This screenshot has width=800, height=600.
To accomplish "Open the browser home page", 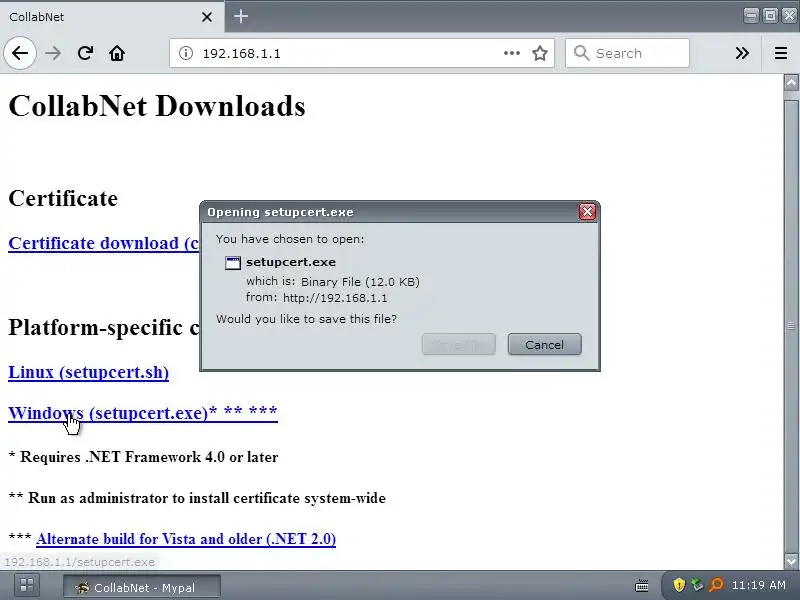I will 117,53.
